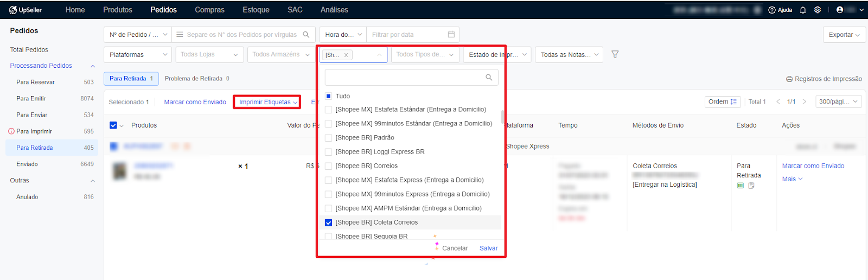Collapse the Processando Pedidos section
The image size is (868, 280).
(92, 66)
